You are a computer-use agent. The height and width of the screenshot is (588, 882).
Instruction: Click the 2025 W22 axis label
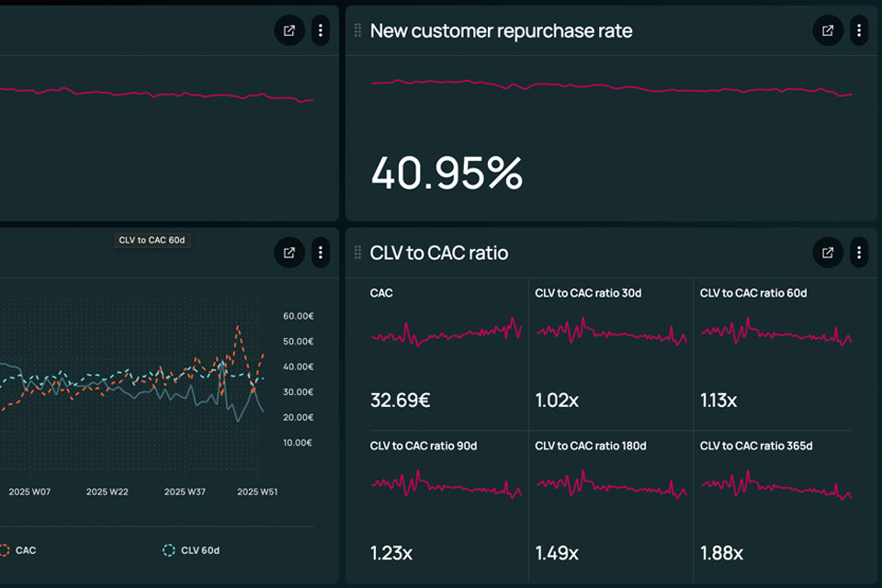tap(107, 492)
